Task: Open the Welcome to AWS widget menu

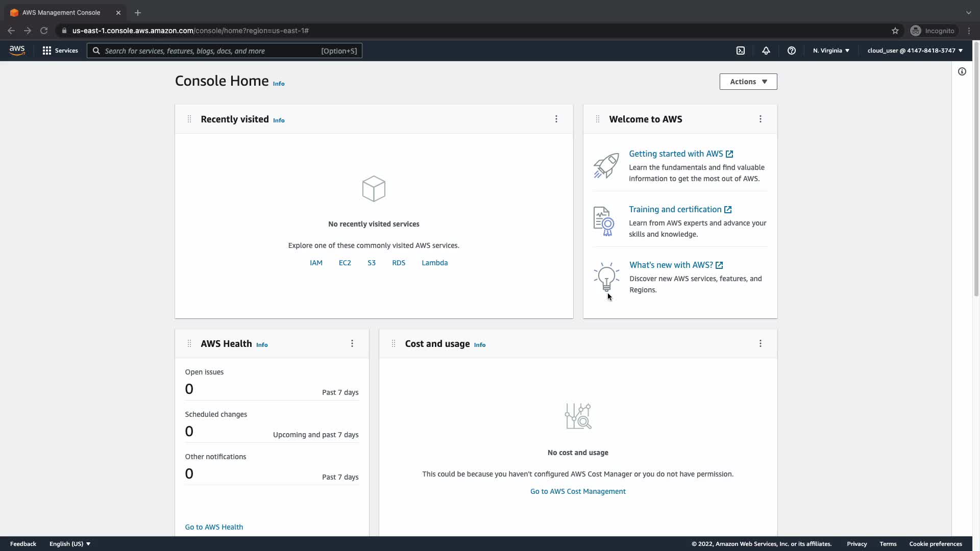Action: tap(761, 119)
